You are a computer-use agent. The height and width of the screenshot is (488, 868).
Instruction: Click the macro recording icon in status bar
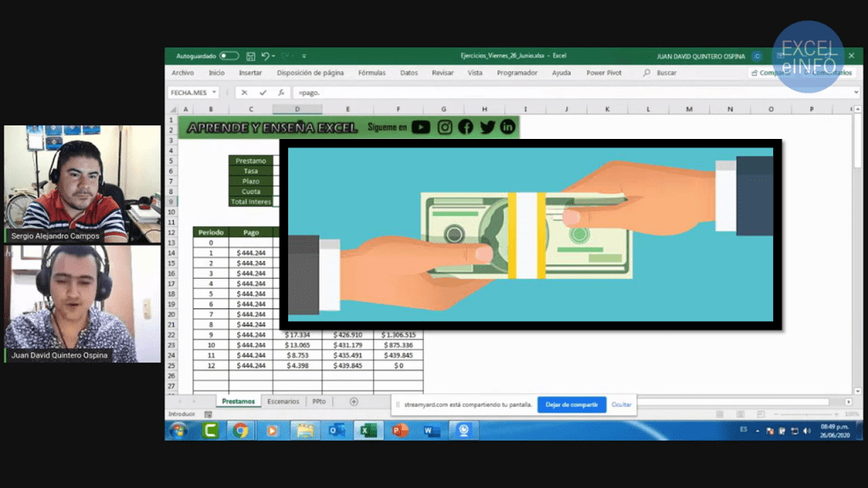209,414
